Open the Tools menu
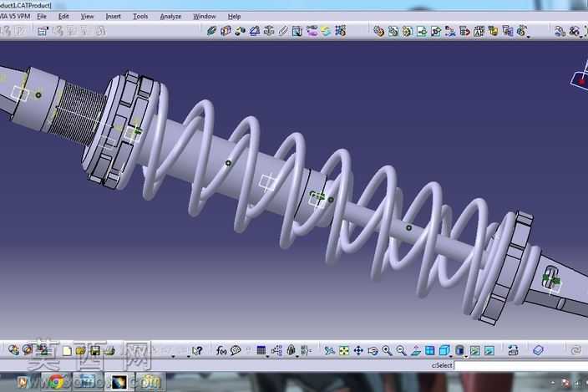Image resolution: width=588 pixels, height=392 pixels. click(140, 17)
